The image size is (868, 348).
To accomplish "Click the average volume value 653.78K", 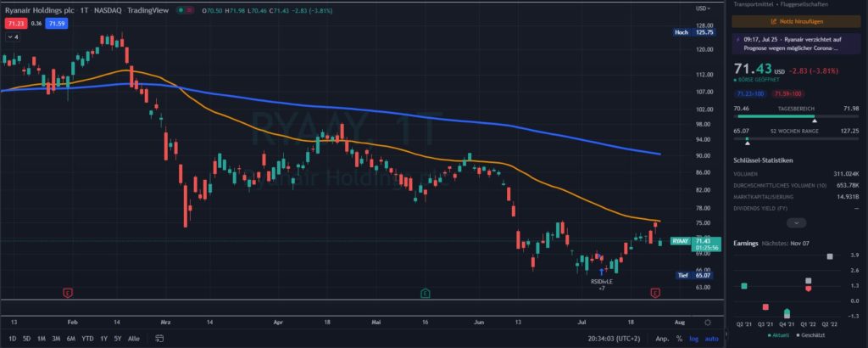I will tap(848, 185).
